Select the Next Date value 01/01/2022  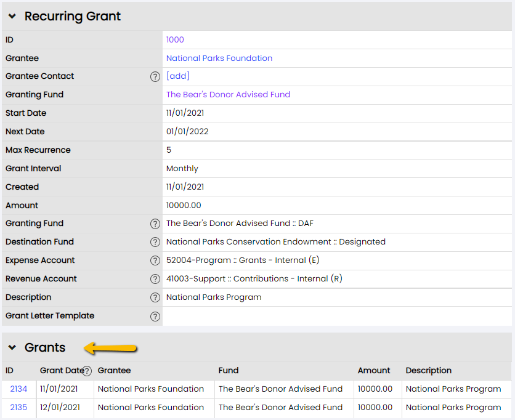tap(187, 131)
